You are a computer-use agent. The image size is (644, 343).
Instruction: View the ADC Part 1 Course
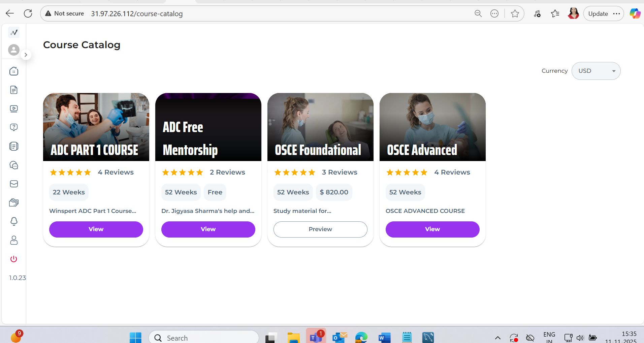pyautogui.click(x=96, y=229)
